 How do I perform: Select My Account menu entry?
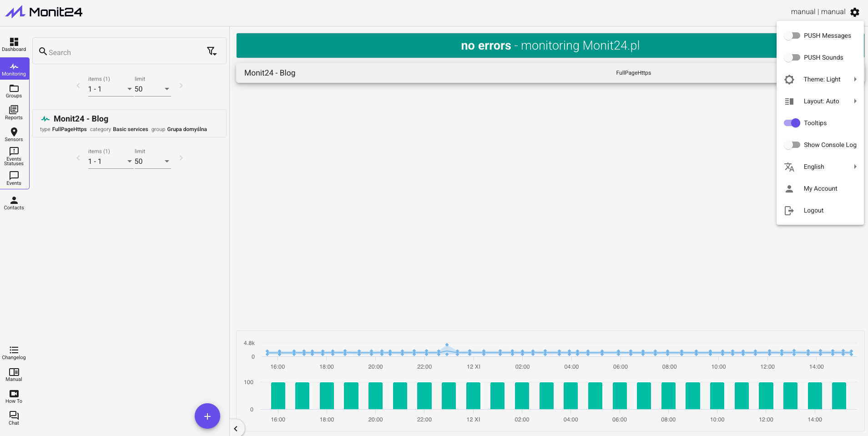[820, 188]
